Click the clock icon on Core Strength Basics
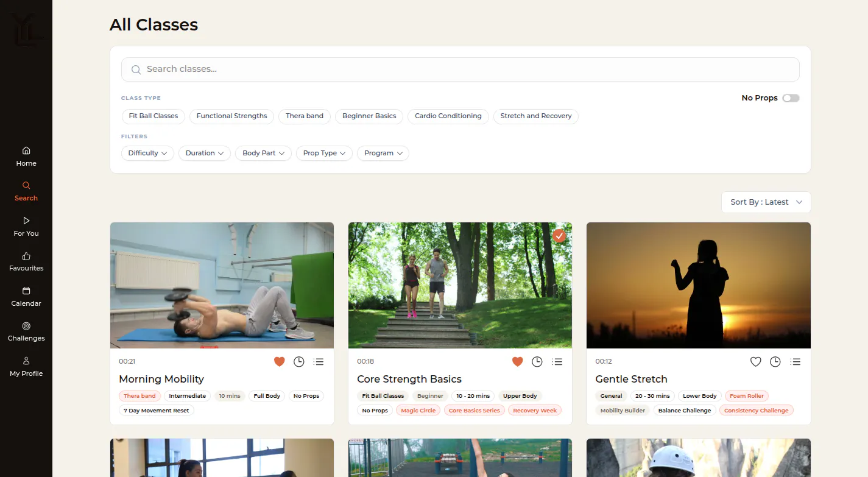This screenshot has width=868, height=477. [537, 362]
